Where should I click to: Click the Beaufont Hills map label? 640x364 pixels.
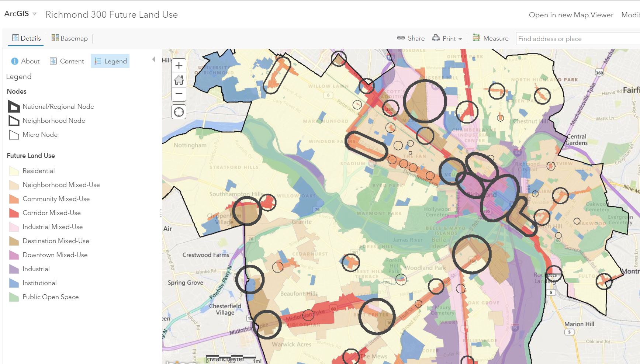pyautogui.click(x=299, y=294)
